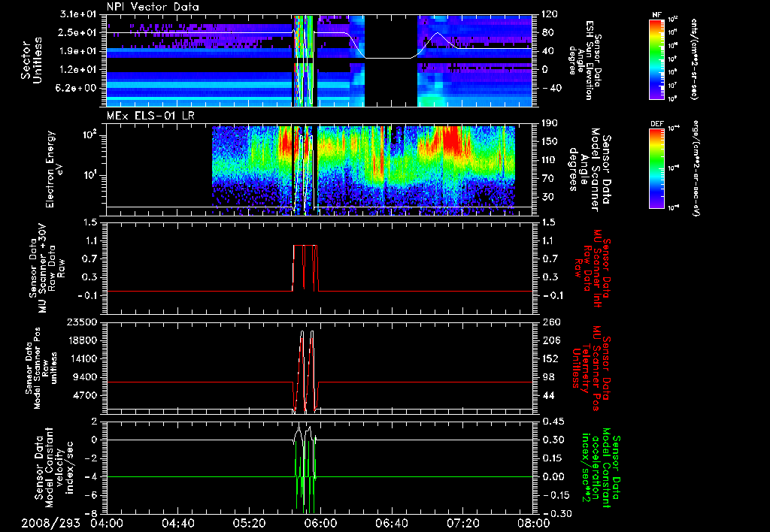Click the green "Model Constant acceleration" label

coord(600,467)
